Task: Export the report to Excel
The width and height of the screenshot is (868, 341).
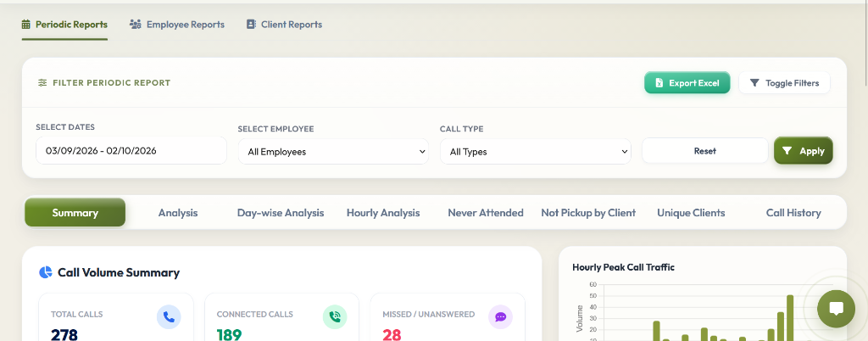Action: [687, 82]
